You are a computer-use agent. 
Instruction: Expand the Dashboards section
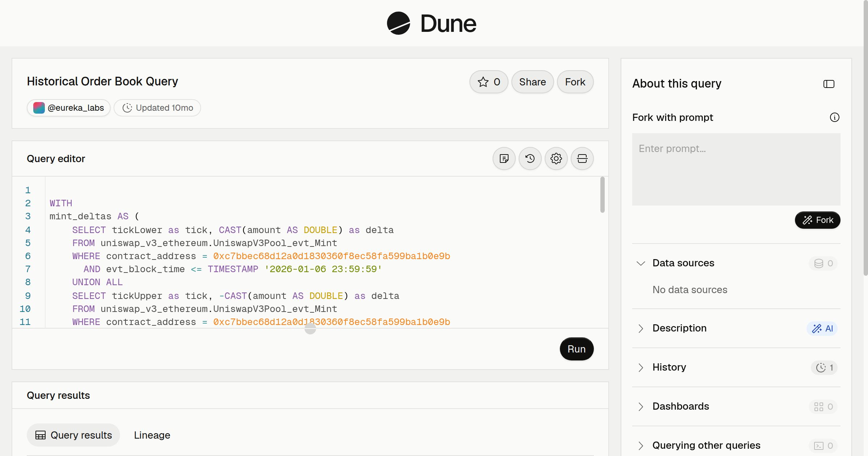pos(641,406)
